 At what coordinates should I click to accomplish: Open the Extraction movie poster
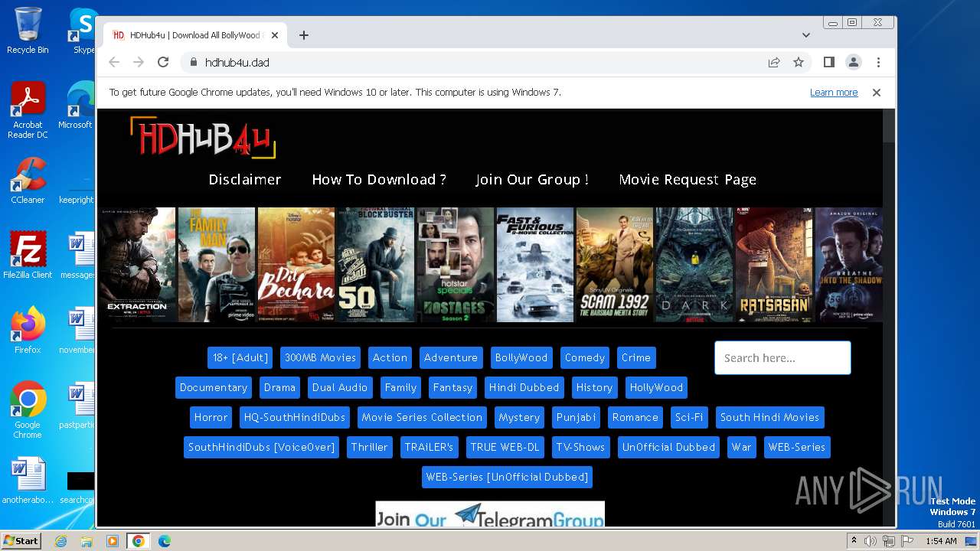point(137,265)
